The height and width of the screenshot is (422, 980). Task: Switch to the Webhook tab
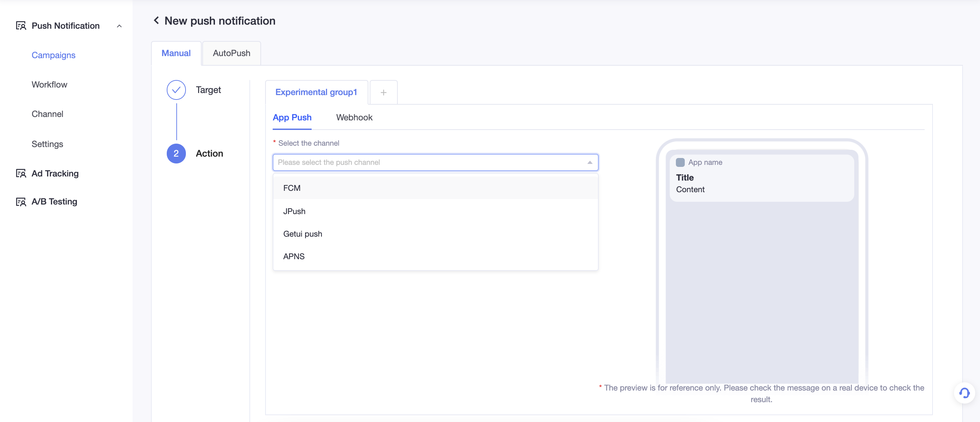(x=354, y=117)
